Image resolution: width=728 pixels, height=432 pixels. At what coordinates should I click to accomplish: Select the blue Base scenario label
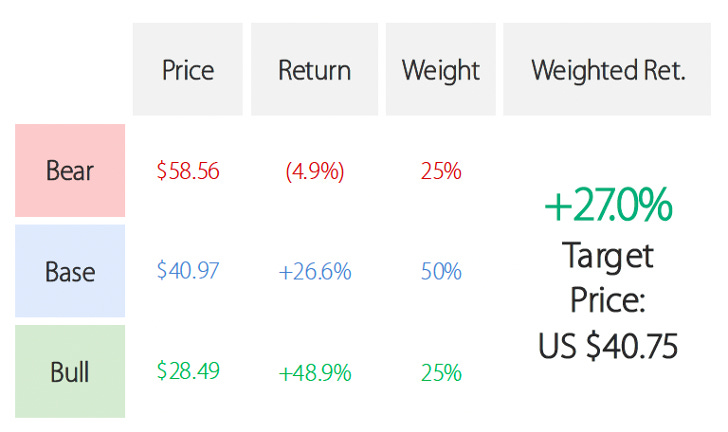pos(70,271)
